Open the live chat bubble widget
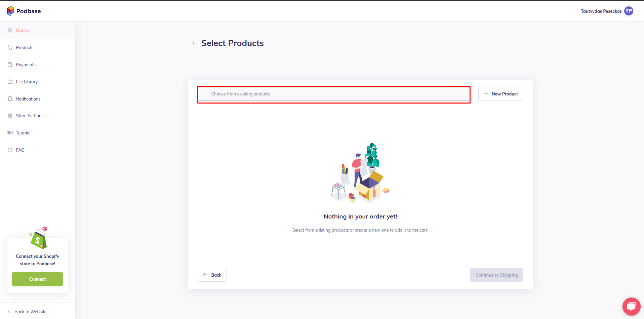 coord(631,306)
